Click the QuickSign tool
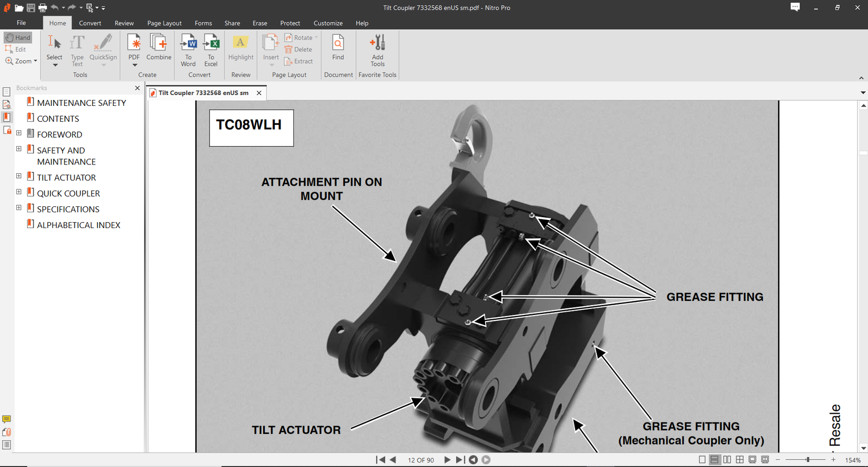 pyautogui.click(x=103, y=50)
